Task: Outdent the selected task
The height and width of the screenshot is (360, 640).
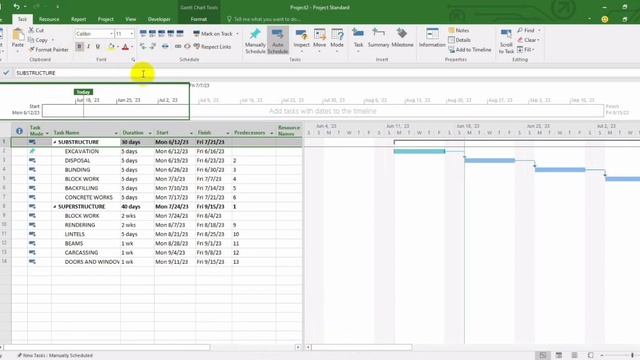Action: pyautogui.click(x=143, y=47)
